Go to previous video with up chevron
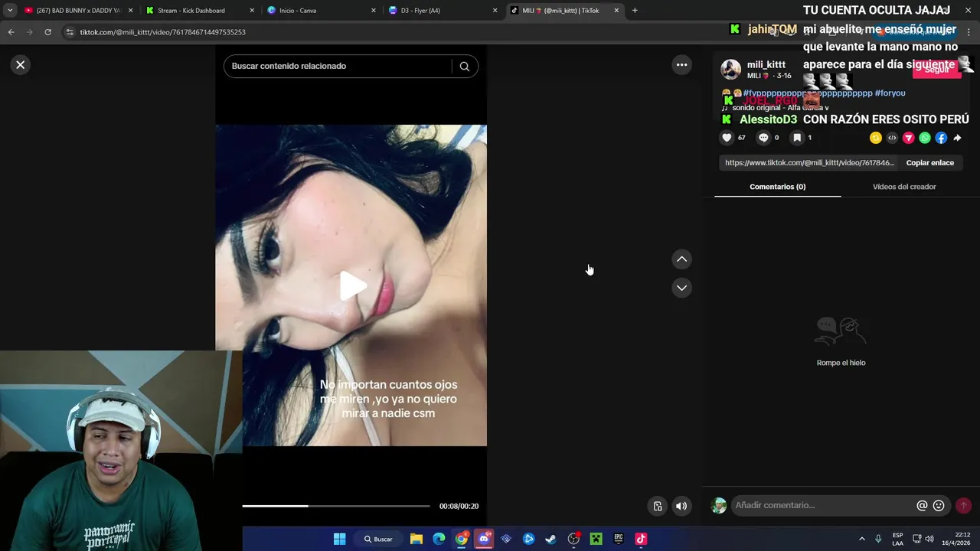 tap(681, 259)
